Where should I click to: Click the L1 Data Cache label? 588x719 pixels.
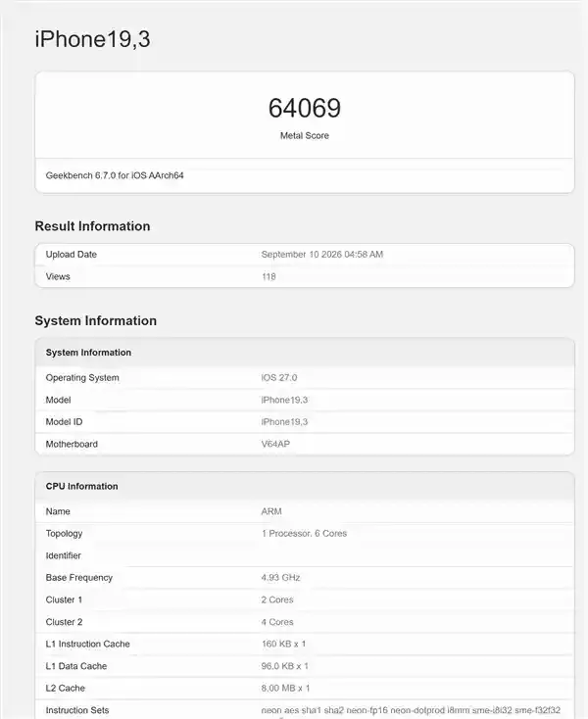click(76, 666)
